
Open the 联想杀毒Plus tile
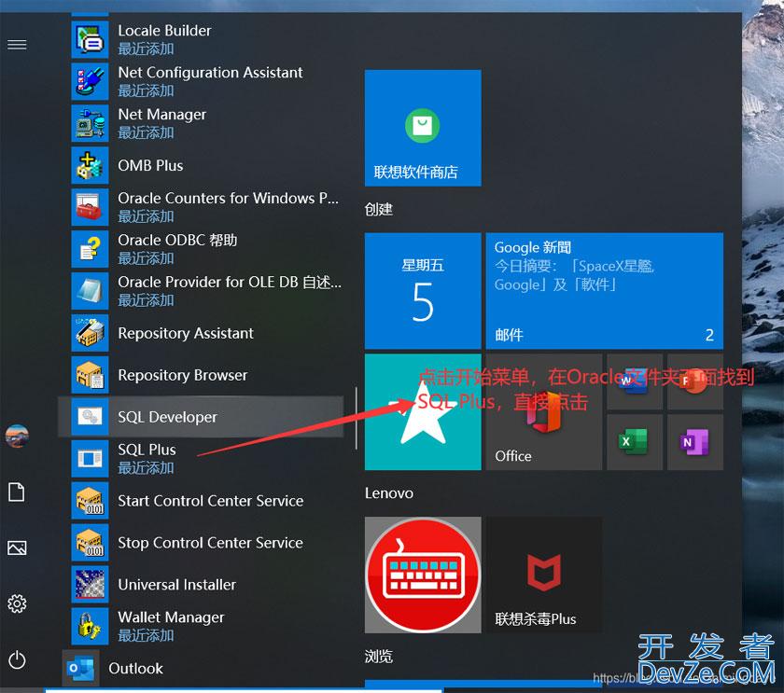pos(544,575)
